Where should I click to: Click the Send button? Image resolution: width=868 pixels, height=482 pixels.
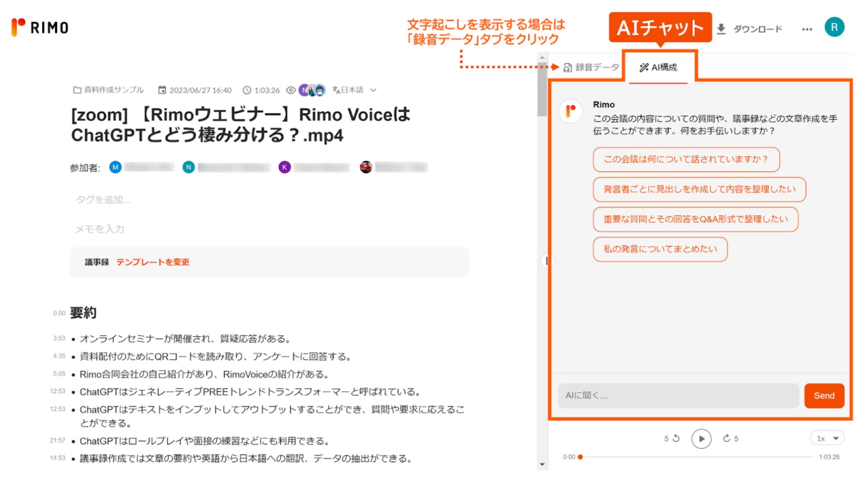point(824,396)
